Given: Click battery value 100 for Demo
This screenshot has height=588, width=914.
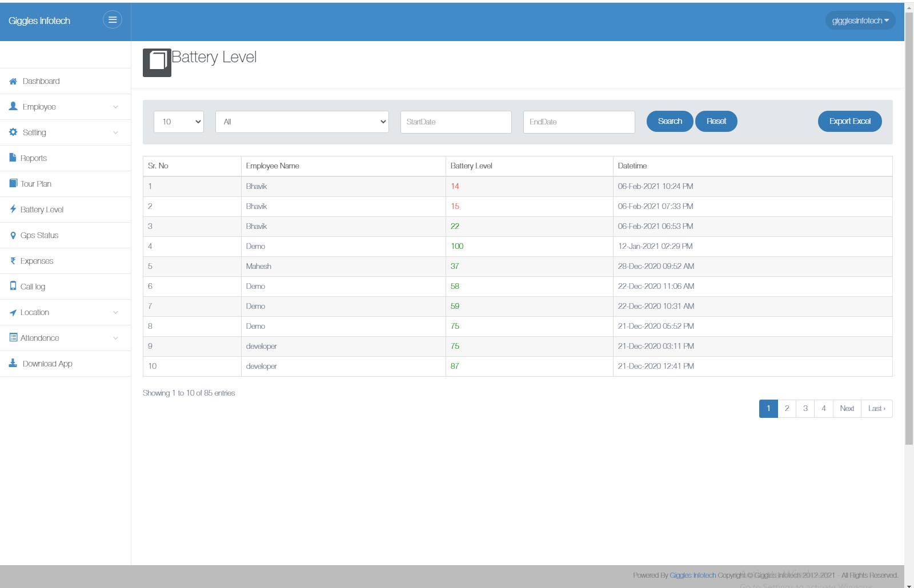Looking at the screenshot, I should pos(457,246).
